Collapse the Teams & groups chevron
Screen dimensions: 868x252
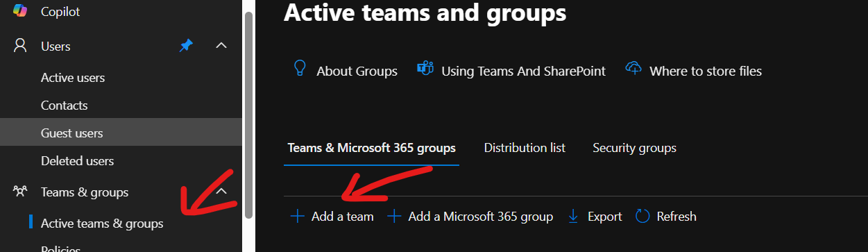tap(221, 191)
